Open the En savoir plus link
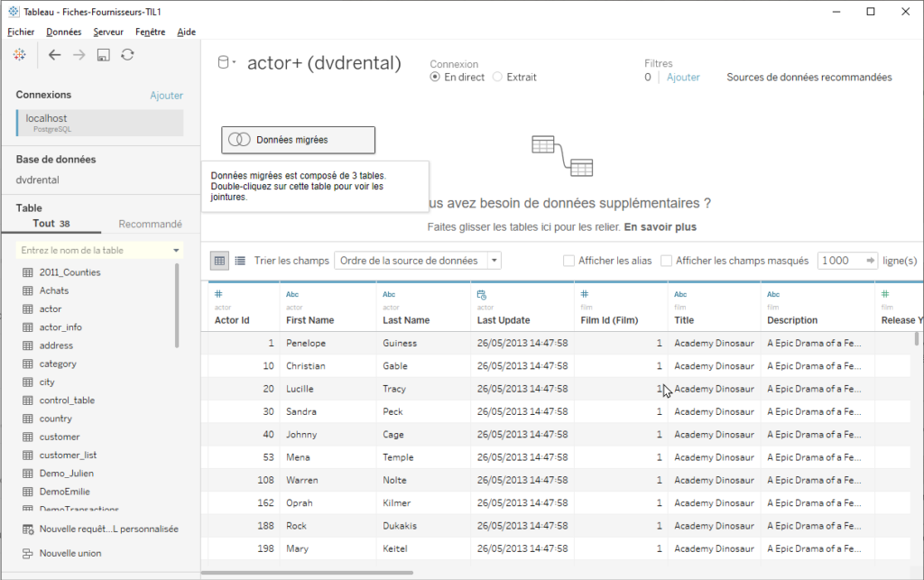This screenshot has height=580, width=924. 660,226
